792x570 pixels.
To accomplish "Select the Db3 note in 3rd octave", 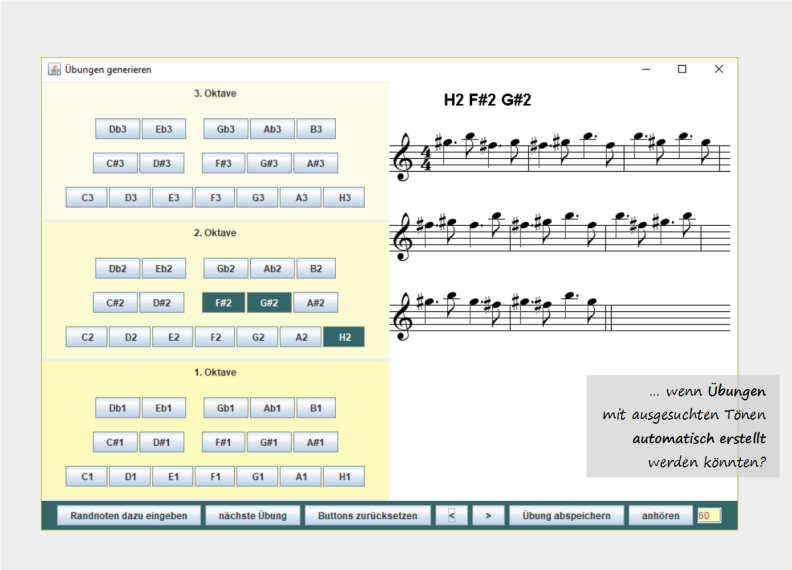I will coord(117,129).
